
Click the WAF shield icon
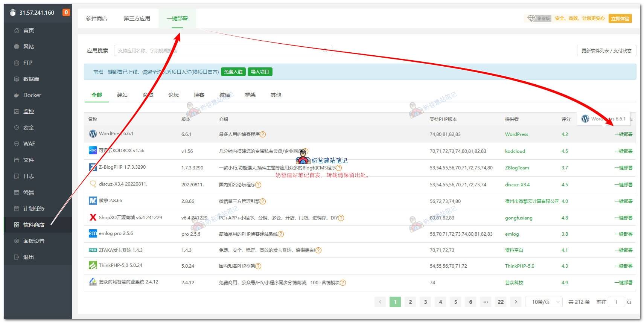17,144
